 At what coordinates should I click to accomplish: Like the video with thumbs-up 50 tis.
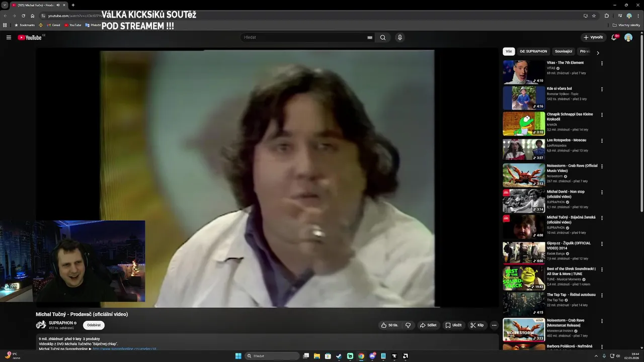(389, 325)
